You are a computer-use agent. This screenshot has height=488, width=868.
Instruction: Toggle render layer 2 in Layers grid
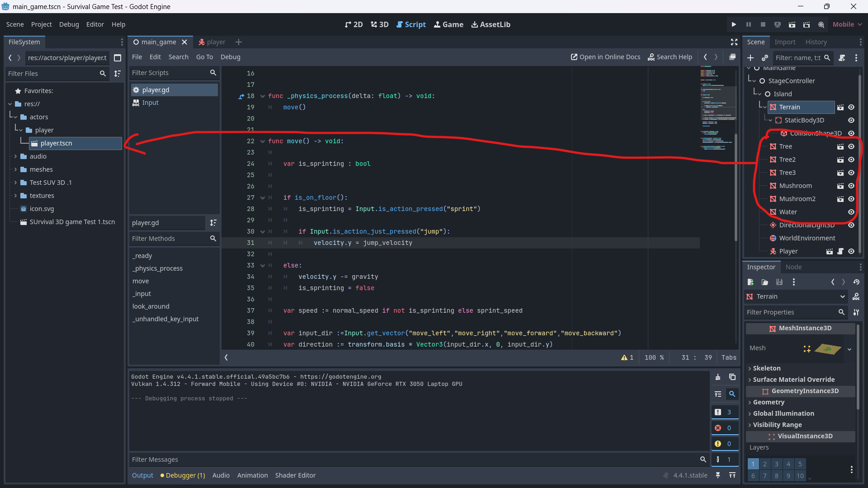765,464
